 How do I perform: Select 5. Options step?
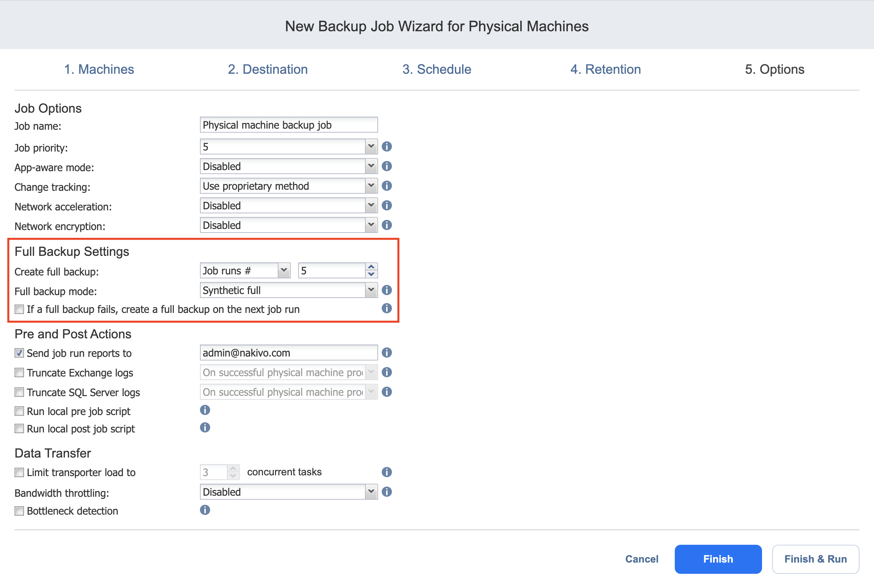pos(775,69)
